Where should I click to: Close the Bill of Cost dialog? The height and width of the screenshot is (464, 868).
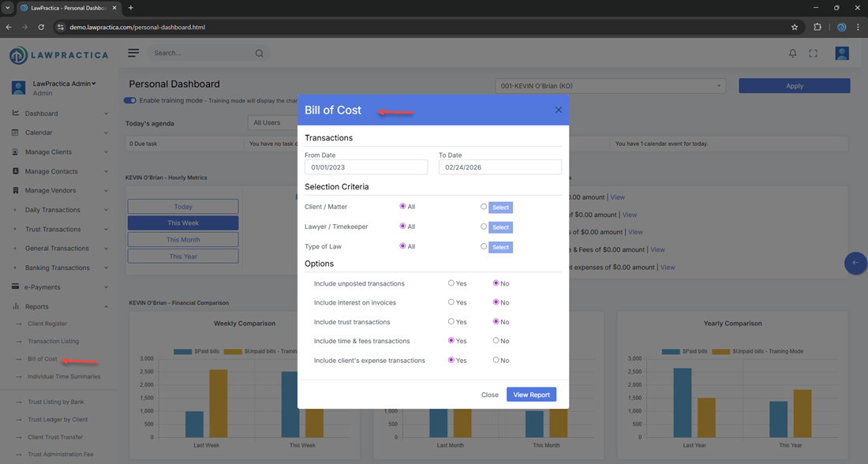pos(559,110)
